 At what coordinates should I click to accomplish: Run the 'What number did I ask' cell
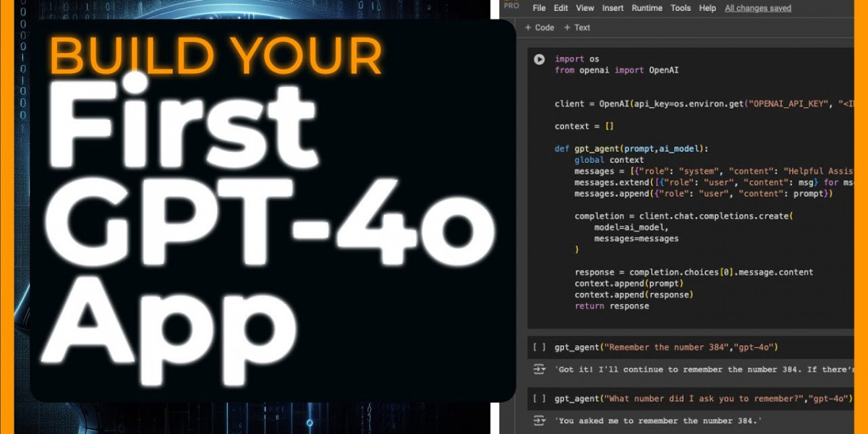pos(539,399)
